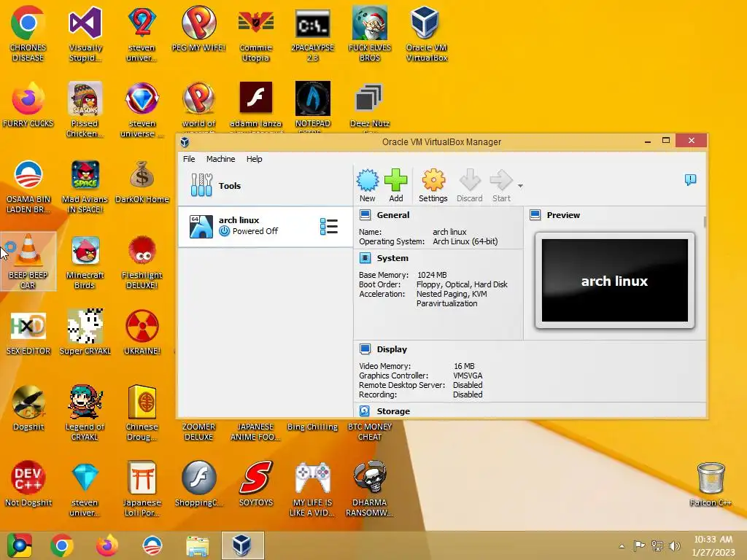Click the New virtual machine icon
This screenshot has height=560, width=747.
368,185
